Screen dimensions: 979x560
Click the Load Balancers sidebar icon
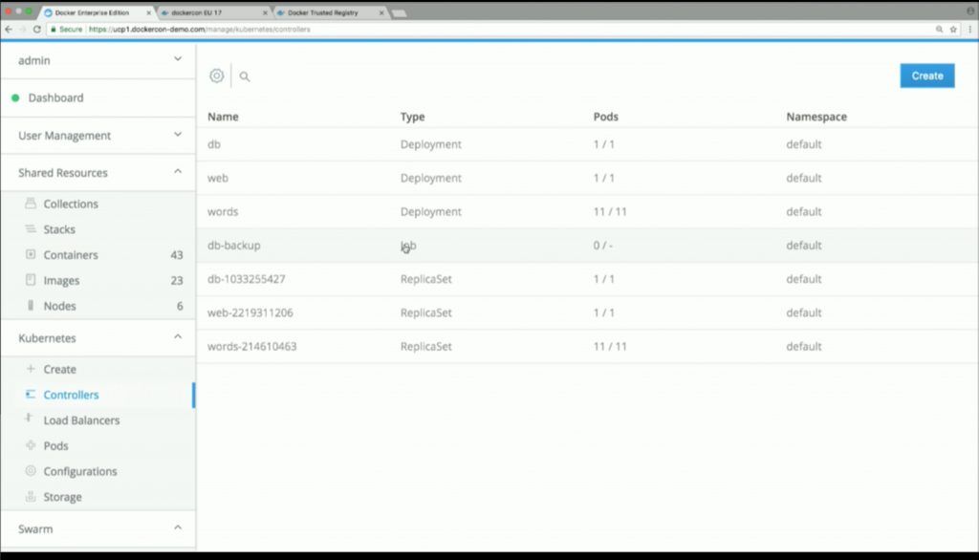[x=29, y=419]
